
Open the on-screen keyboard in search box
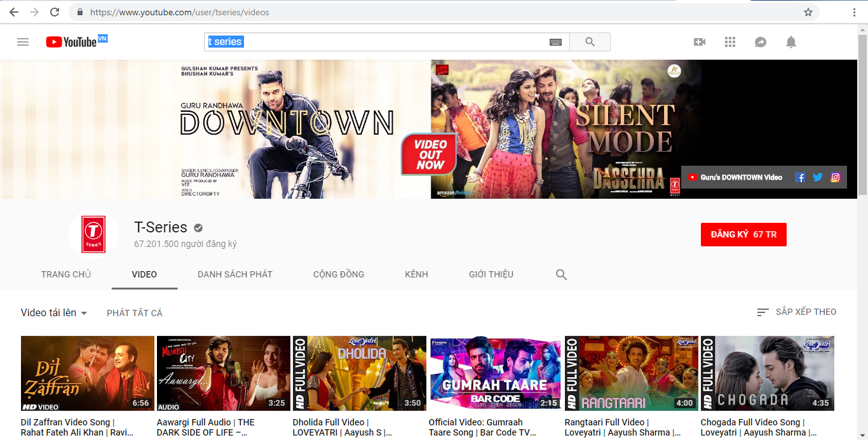click(555, 42)
